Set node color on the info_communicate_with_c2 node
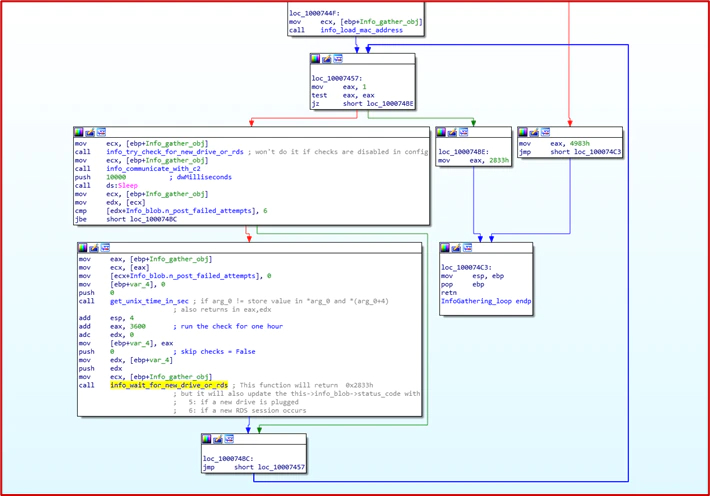 [x=79, y=132]
